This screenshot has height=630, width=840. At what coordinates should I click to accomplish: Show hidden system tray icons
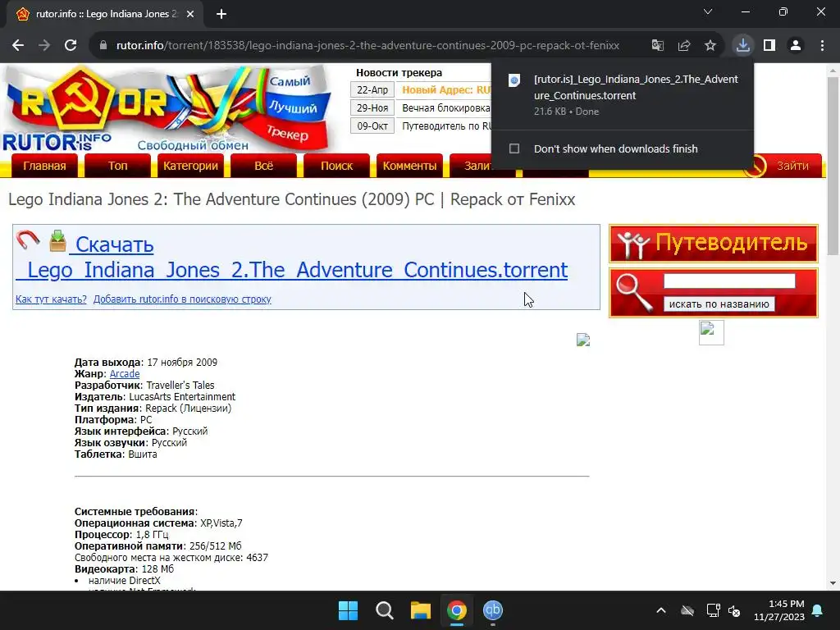point(661,610)
